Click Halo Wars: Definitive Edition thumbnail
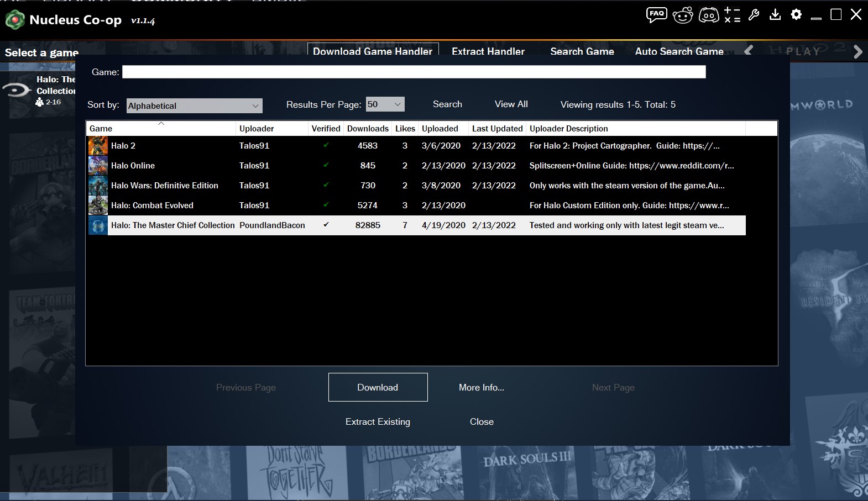Viewport: 868px width, 501px height. pos(98,186)
